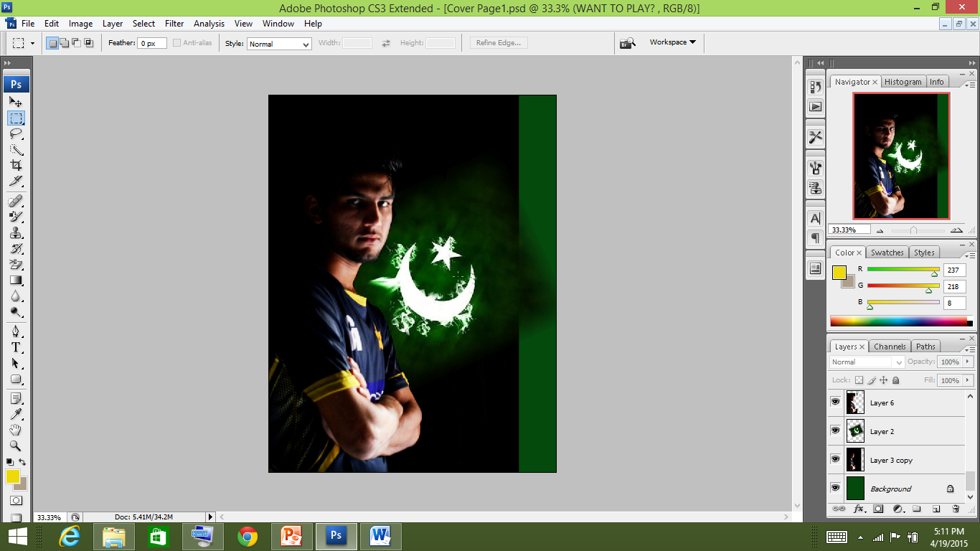Toggle lock image pixels brush icon
Screen dimensions: 980x551
(x=872, y=380)
